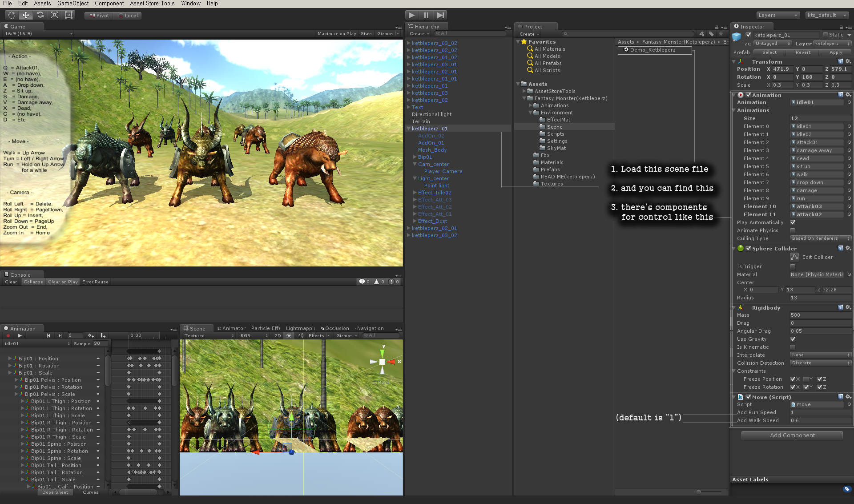Open the Component menu
Image resolution: width=854 pixels, height=504 pixels.
point(109,4)
